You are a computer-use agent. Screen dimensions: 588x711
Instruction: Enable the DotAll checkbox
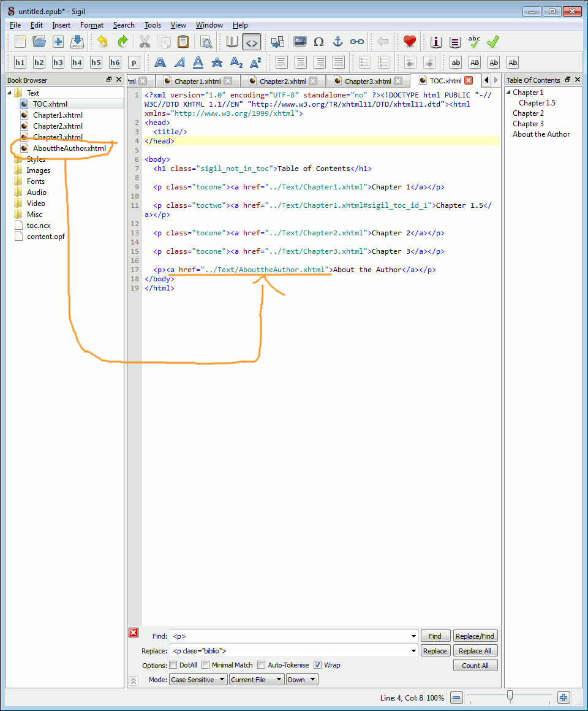[x=173, y=665]
